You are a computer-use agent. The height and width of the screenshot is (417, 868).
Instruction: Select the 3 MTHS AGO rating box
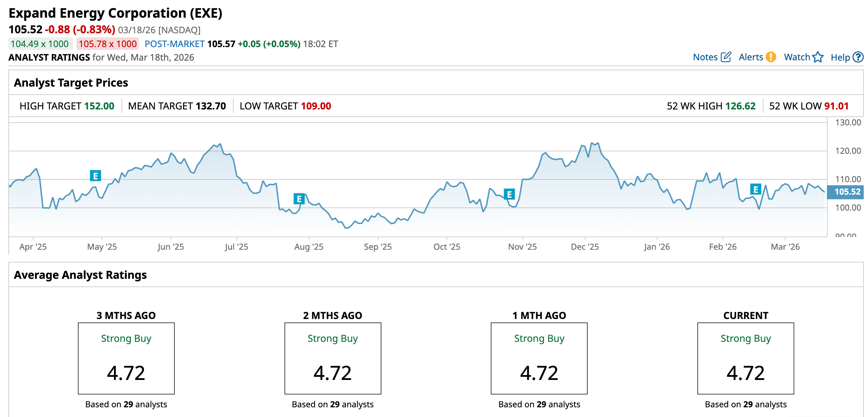pyautogui.click(x=126, y=358)
